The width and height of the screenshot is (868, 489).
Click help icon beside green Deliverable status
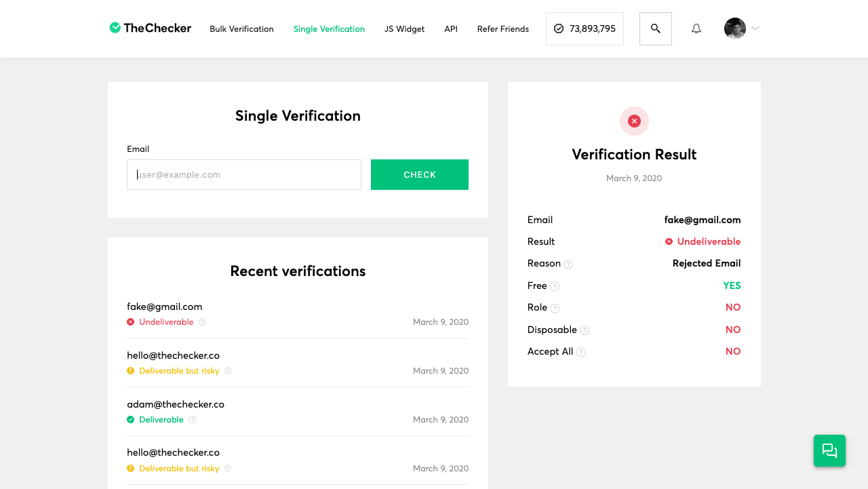[192, 420]
